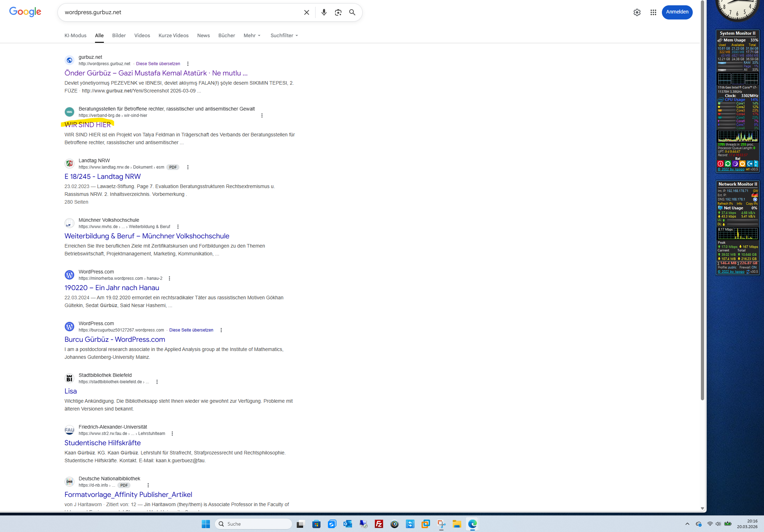
Task: Translate burcugurbuz50127267.wordpress.com page link
Action: pyautogui.click(x=191, y=330)
